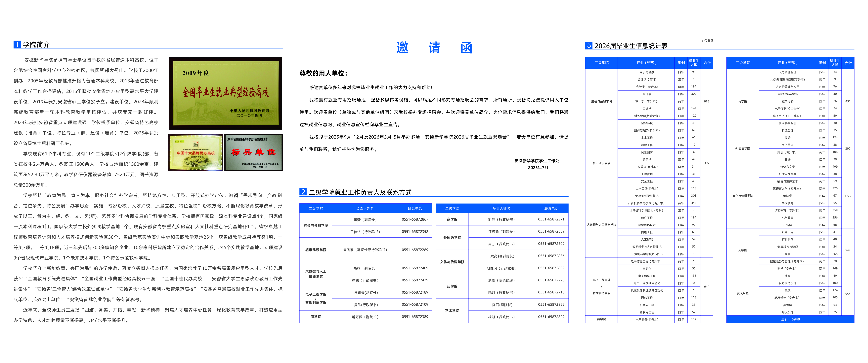868x363 pixels.
Task: Click the 邀请函 title
Action: click(434, 48)
